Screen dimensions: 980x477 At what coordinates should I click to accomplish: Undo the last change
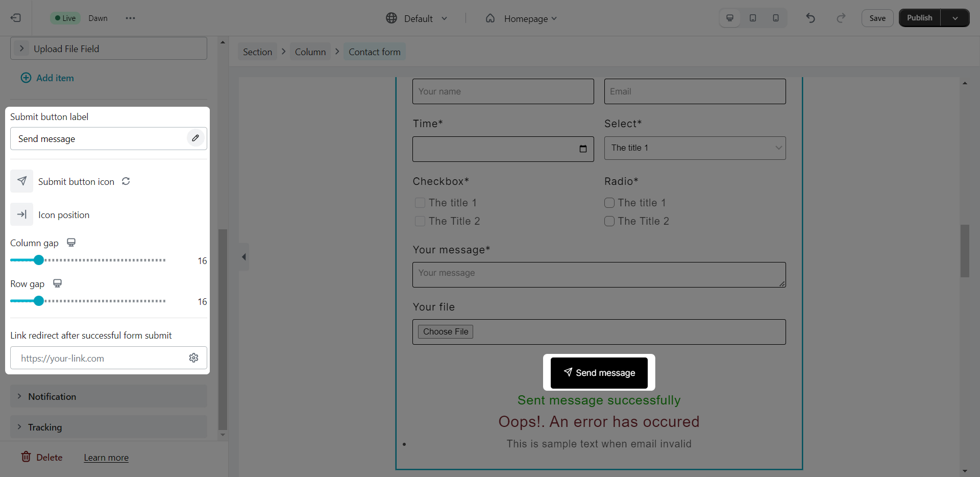pos(811,18)
